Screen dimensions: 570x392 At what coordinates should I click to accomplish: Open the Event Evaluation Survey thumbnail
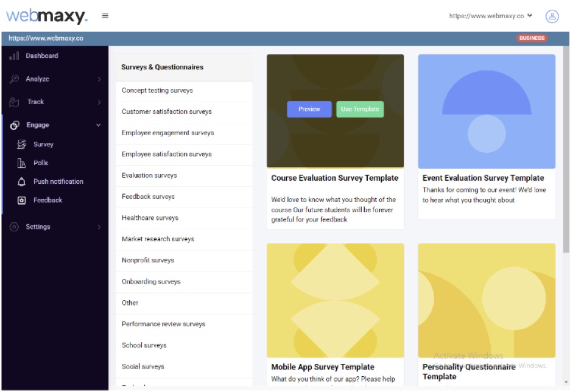point(487,111)
